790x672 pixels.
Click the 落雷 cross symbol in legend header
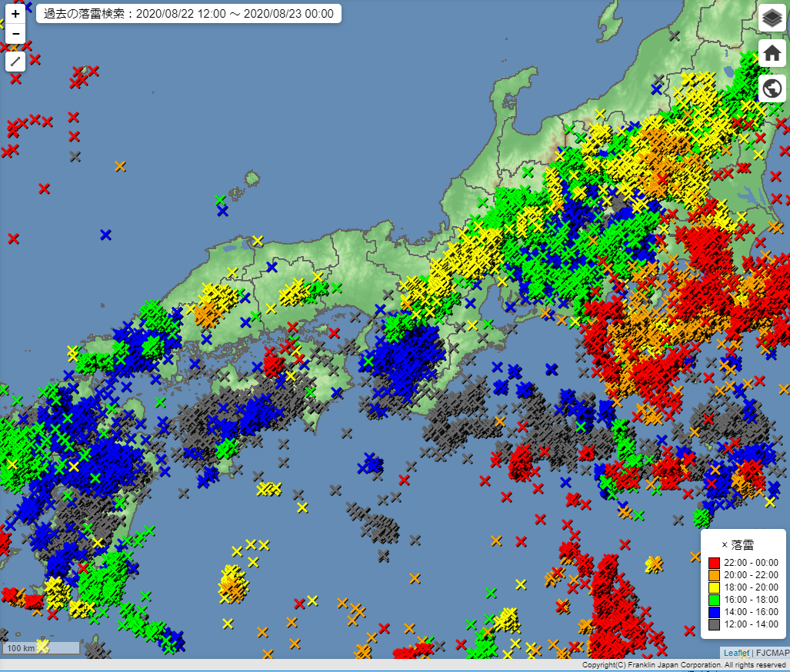coord(725,545)
